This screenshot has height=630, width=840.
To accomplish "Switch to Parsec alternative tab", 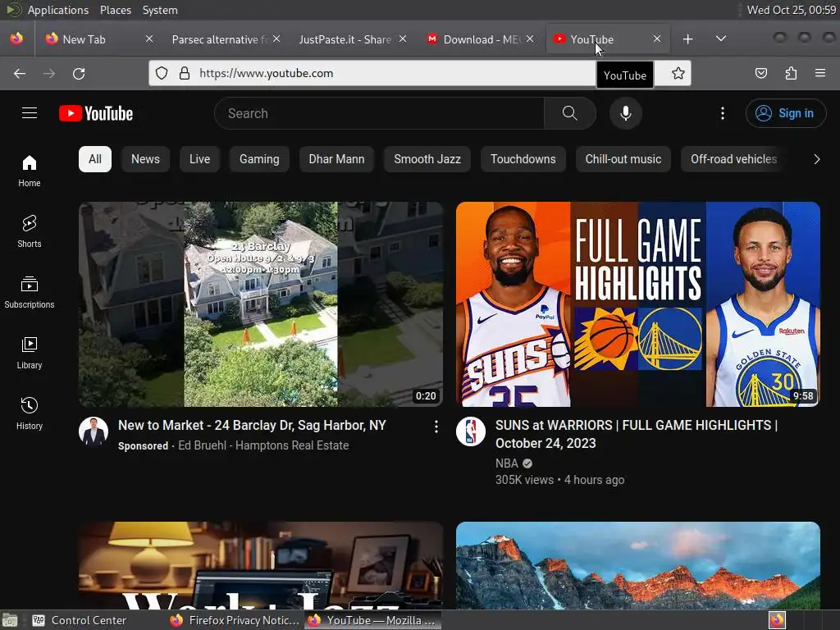I will (x=220, y=39).
